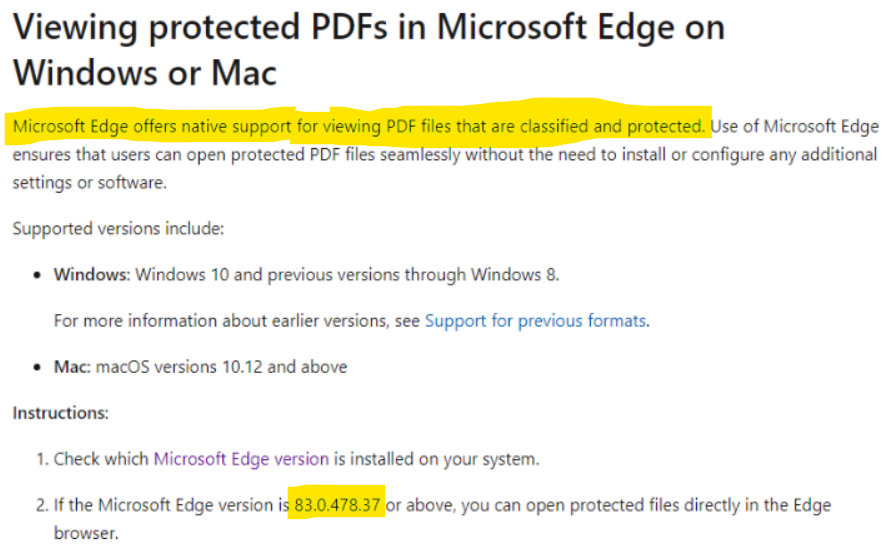Click the bold "Instructions:" heading

tap(60, 413)
